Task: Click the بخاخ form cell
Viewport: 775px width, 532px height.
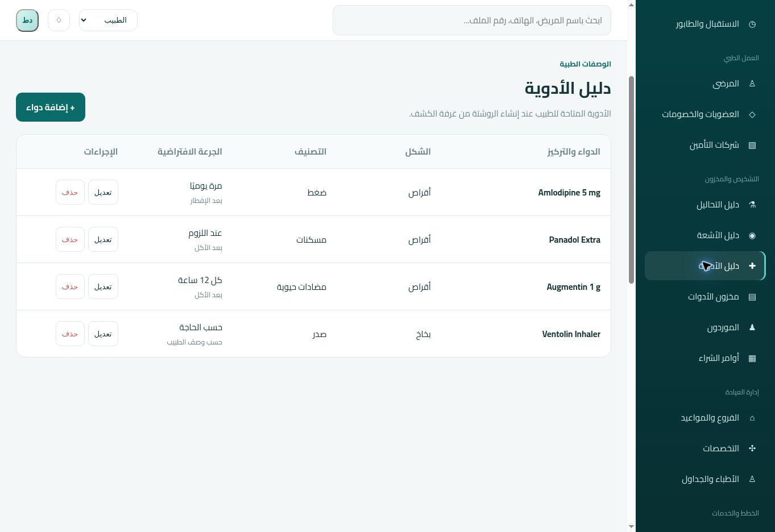Action: 423,334
